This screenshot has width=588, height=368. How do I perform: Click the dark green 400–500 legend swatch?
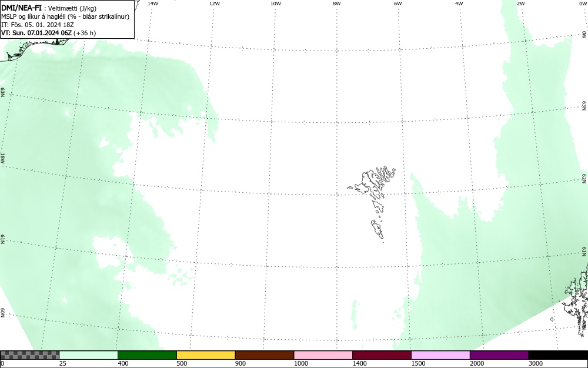pyautogui.click(x=147, y=355)
